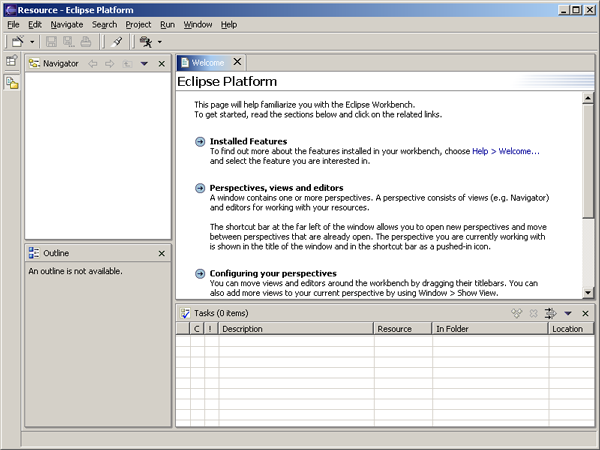Image resolution: width=600 pixels, height=450 pixels.
Task: Open the Window menu
Action: [198, 24]
